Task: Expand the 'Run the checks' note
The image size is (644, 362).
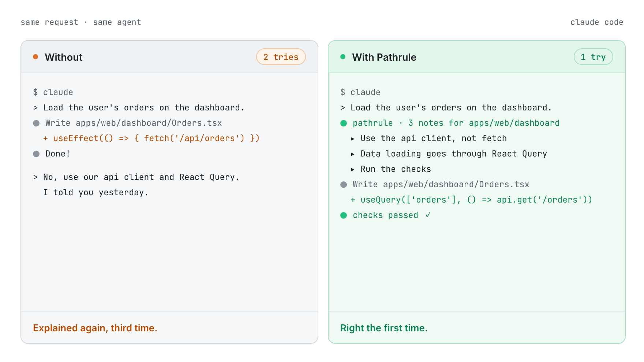Action: tap(353, 169)
